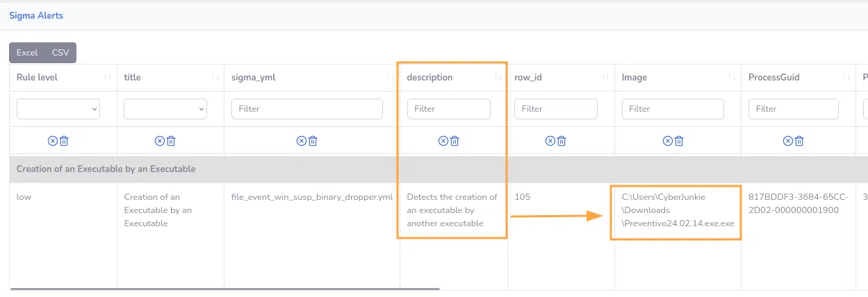Click the sigma_yml Filter input field
The image size is (868, 297).
click(x=307, y=109)
